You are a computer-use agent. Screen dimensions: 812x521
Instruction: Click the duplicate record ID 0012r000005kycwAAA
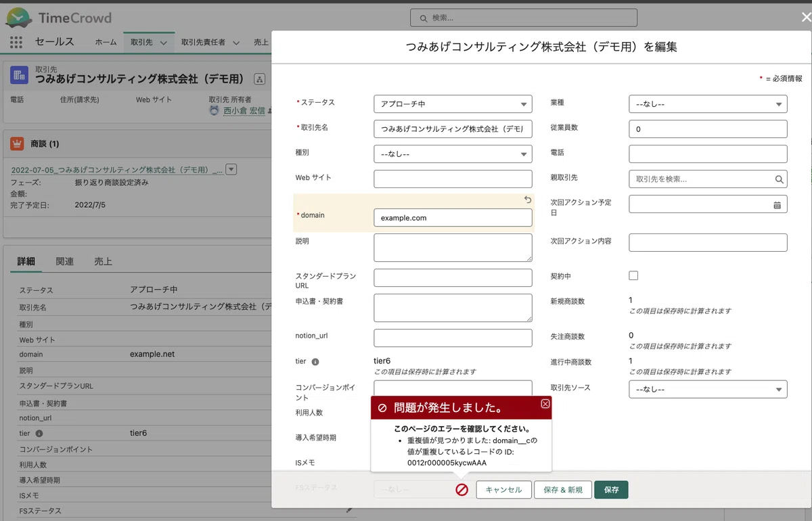coord(447,463)
